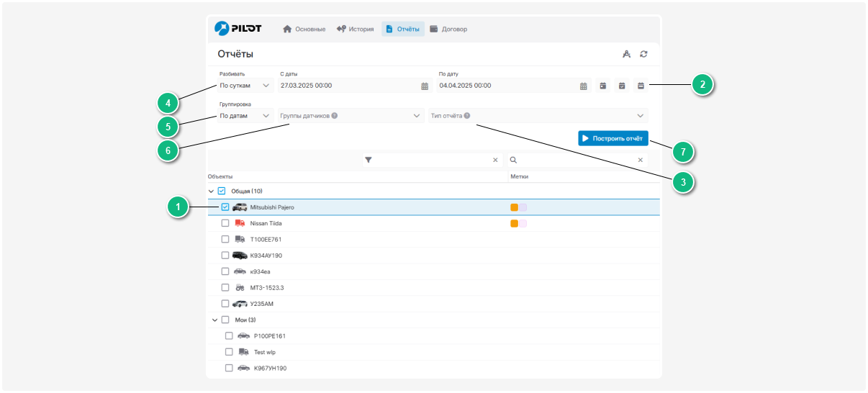Image resolution: width=868 pixels, height=393 pixels.
Task: Click the help icon next to Тип отчёта
Action: pyautogui.click(x=467, y=115)
